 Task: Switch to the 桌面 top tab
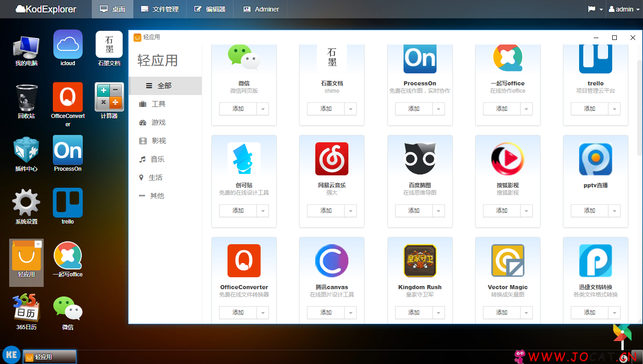coord(113,9)
